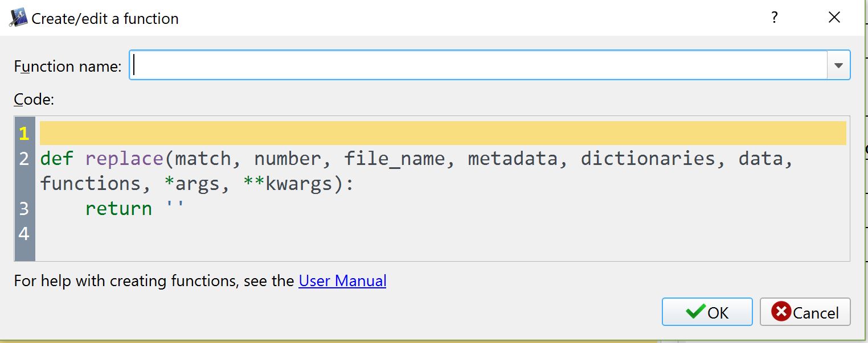This screenshot has height=343, width=868.
Task: Click line number 4 in the gutter
Action: coord(24,233)
